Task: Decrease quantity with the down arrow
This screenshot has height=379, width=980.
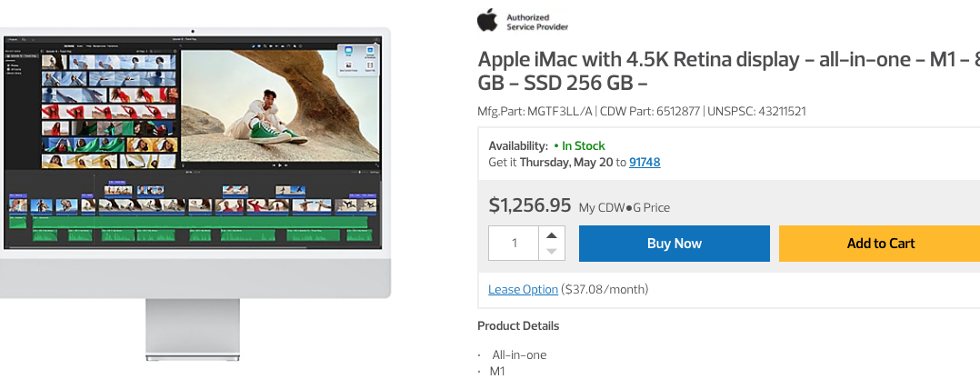Action: click(x=552, y=252)
